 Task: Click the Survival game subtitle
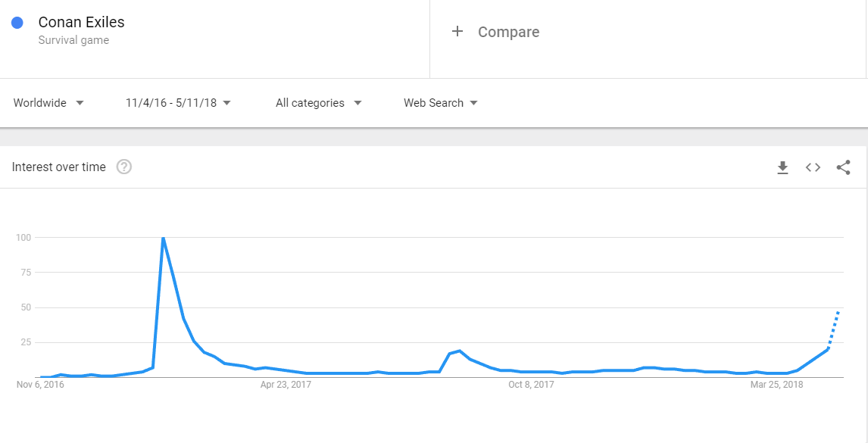(x=73, y=40)
